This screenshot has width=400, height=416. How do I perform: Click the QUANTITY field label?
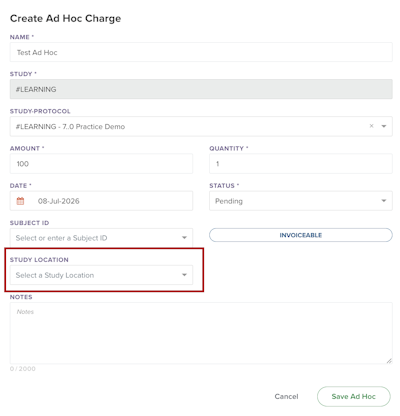229,148
